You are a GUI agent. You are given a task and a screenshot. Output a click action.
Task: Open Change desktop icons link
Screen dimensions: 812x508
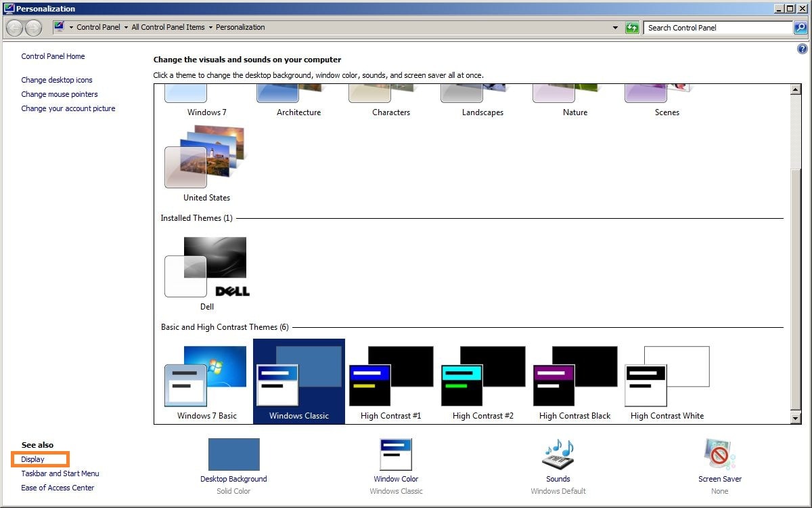pyautogui.click(x=57, y=80)
